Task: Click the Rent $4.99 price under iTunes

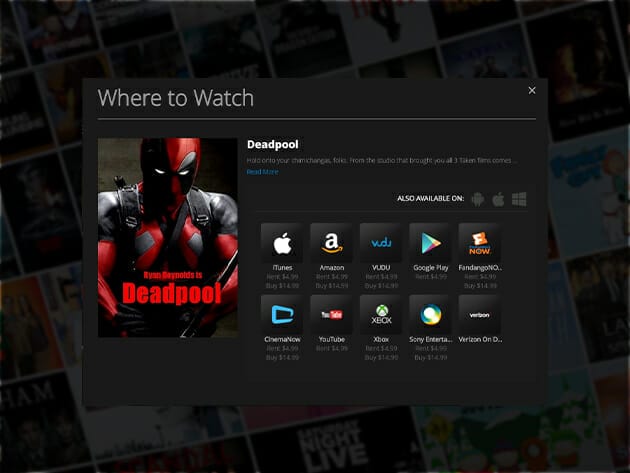Action: [x=281, y=277]
